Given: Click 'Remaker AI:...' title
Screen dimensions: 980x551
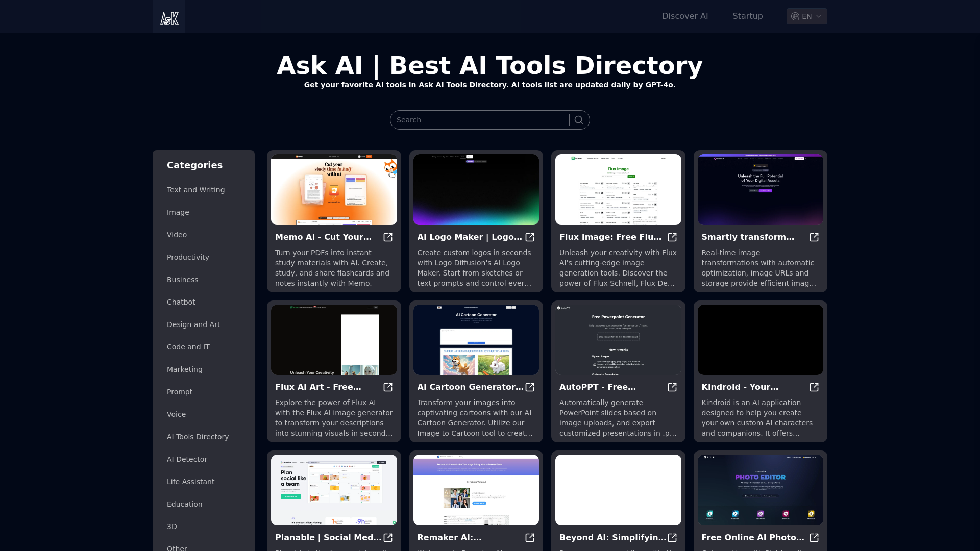Looking at the screenshot, I should tap(449, 538).
